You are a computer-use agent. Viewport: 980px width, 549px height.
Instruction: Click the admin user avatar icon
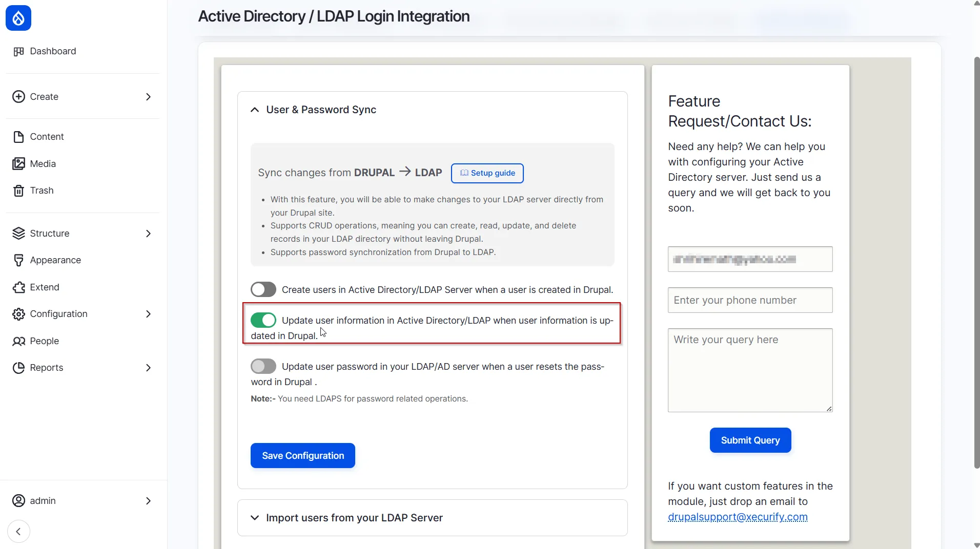[18, 501]
